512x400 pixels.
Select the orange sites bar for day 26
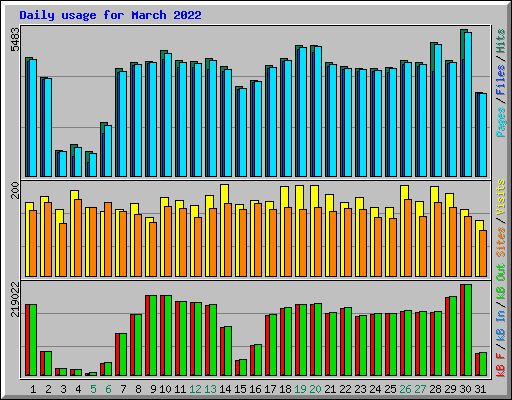point(408,238)
